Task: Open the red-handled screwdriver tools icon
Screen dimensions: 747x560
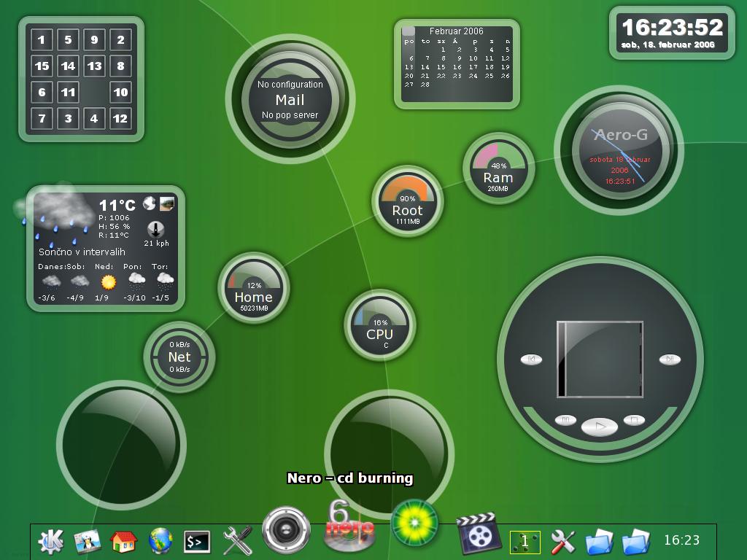Action: coord(563,542)
